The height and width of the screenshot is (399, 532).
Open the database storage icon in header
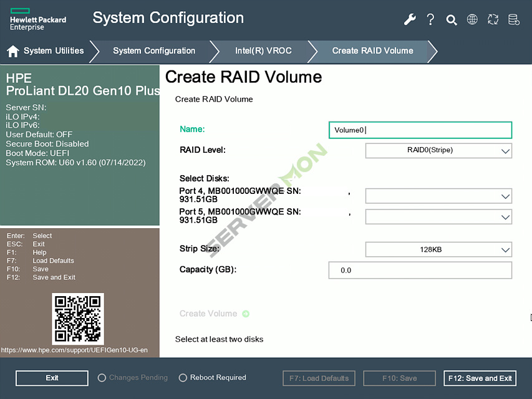[514, 19]
